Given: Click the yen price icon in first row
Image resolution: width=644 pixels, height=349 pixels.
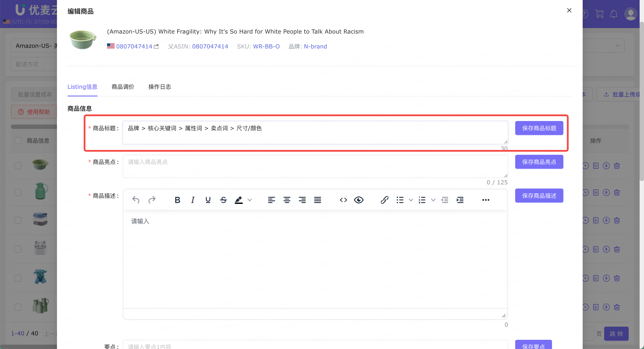Looking at the screenshot, I should tap(606, 166).
